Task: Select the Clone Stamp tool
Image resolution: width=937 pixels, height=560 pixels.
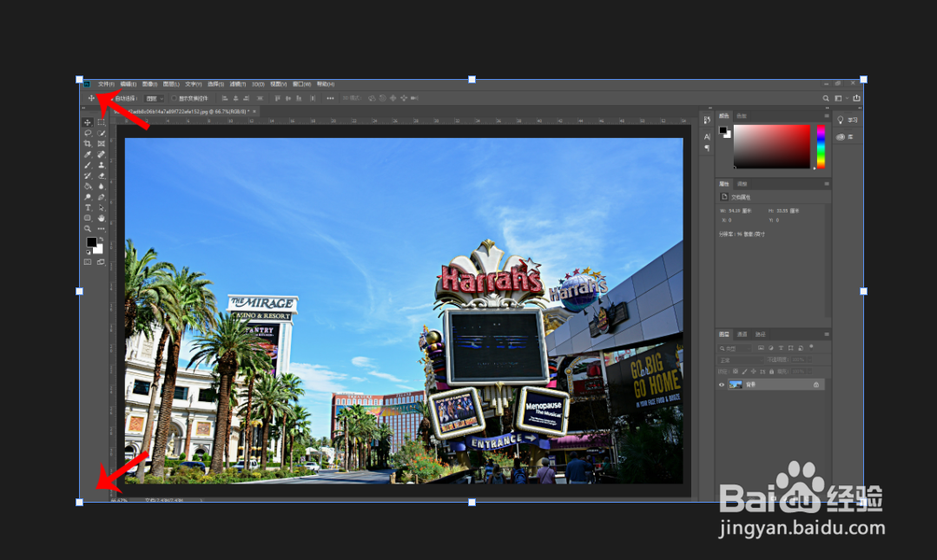Action: (101, 165)
